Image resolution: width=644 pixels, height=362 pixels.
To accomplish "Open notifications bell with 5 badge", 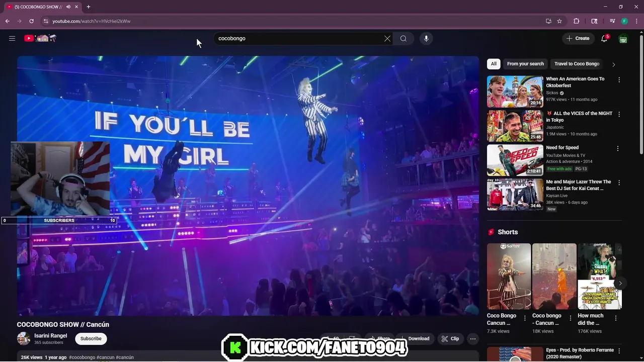I will coord(604,38).
